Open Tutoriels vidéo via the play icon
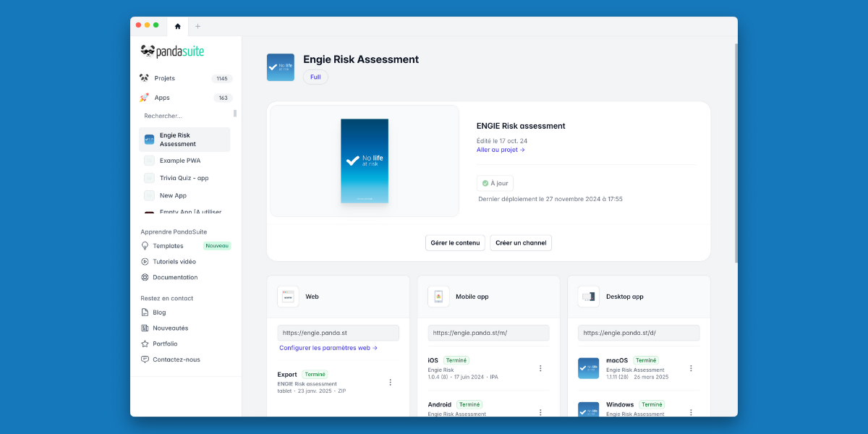Viewport: 868px width, 434px height. 144,261
